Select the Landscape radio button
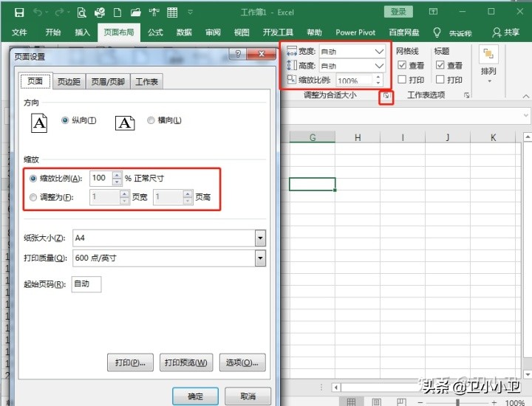Viewport: 532px width, 406px height. [x=151, y=120]
